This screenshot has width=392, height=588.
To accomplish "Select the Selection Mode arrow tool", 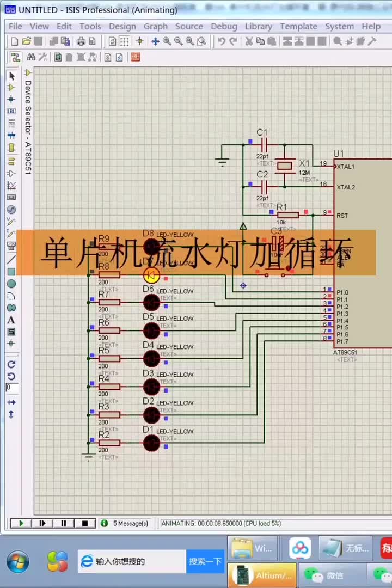I will point(11,76).
